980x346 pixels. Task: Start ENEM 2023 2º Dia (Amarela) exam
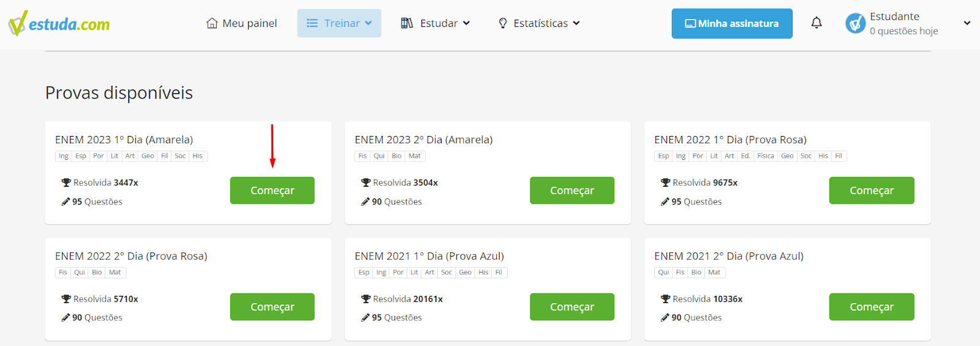point(572,190)
